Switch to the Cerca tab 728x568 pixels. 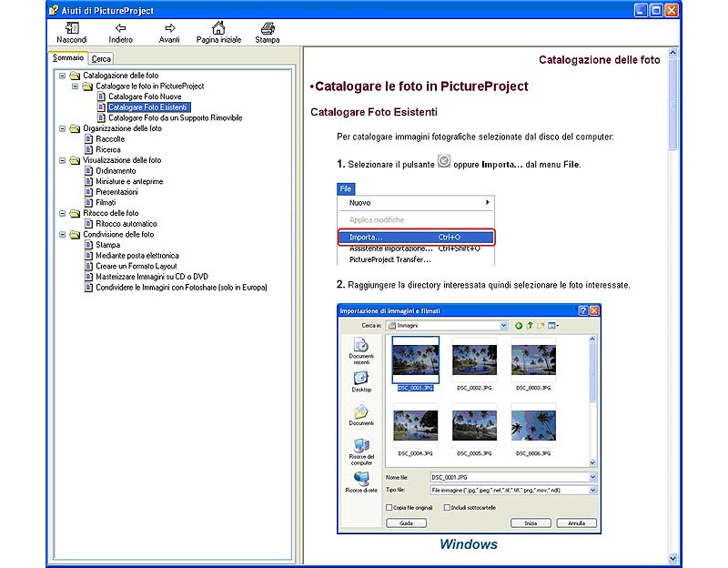click(x=101, y=58)
